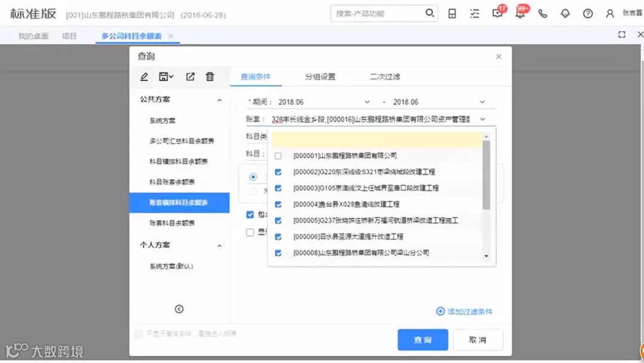Tick the empty checkbox beside 显

(x=250, y=232)
